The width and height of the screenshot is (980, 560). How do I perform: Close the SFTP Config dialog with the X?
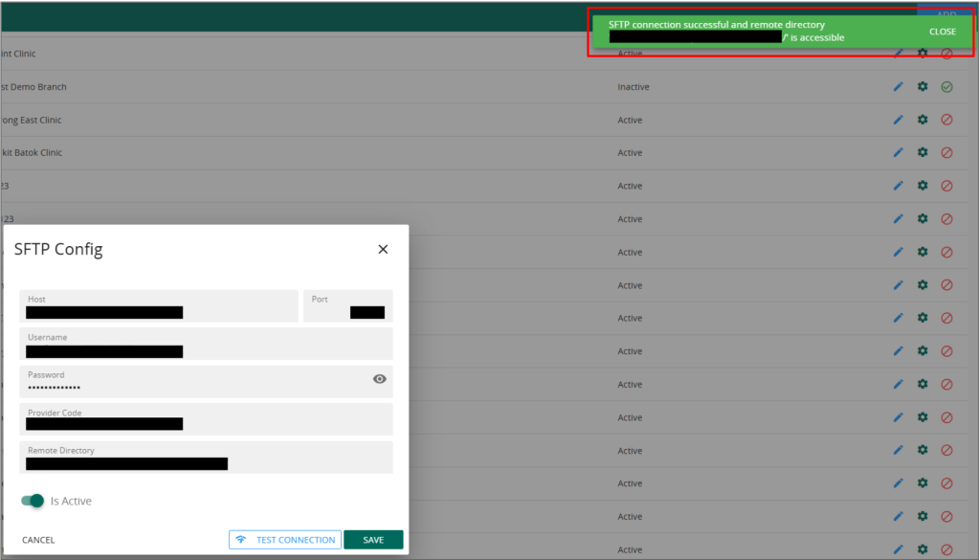pos(383,250)
